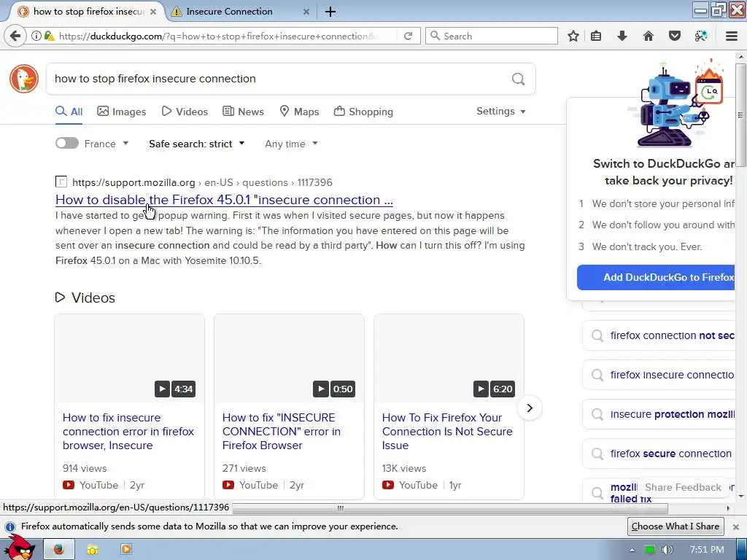Click the taskbar clock showing 7:51 PM
This screenshot has height=560, width=747.
click(706, 550)
